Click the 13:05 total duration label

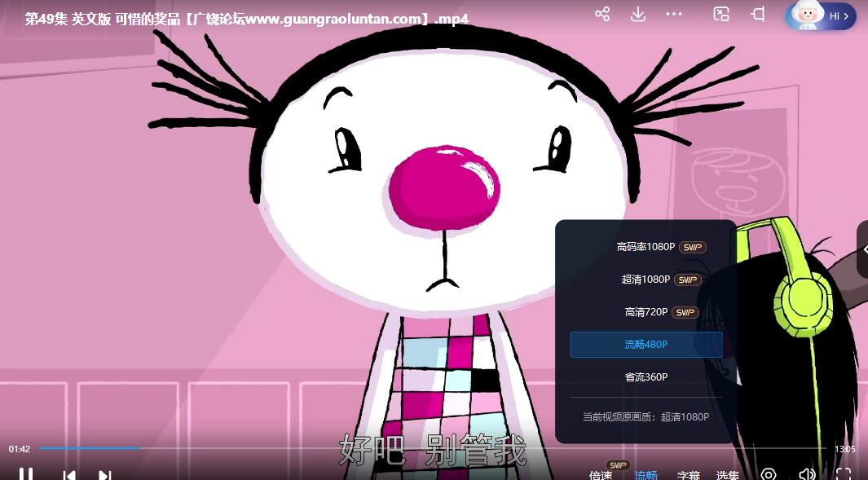pyautogui.click(x=844, y=449)
